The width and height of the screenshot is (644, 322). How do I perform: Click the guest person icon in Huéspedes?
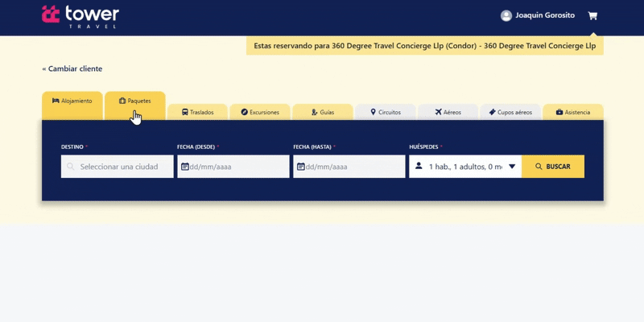tap(419, 167)
